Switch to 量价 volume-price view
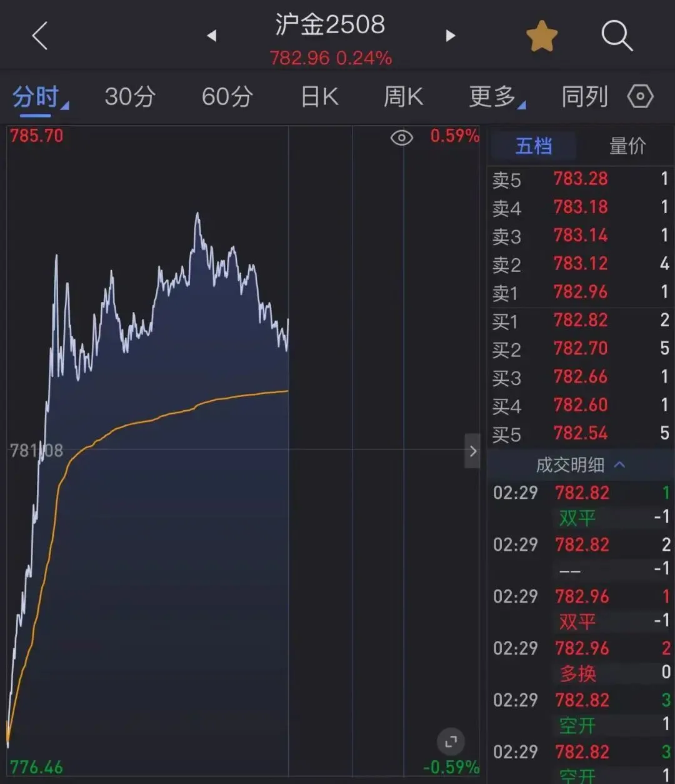 [x=627, y=146]
